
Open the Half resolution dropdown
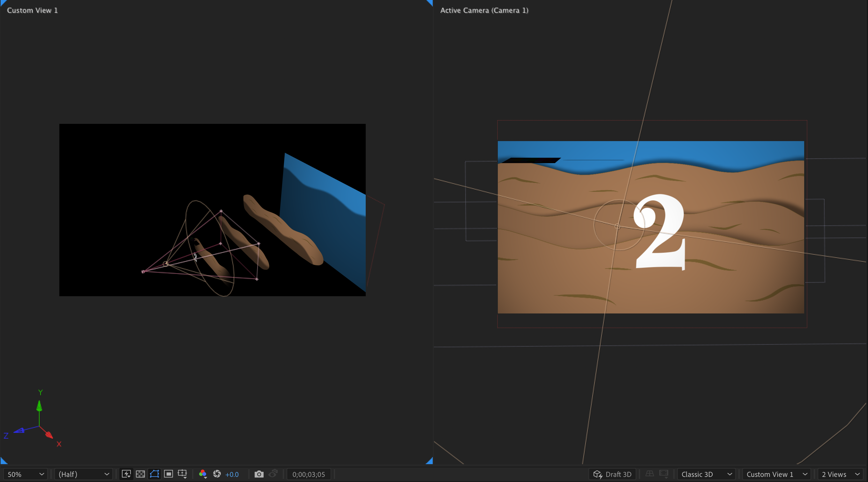coord(84,474)
